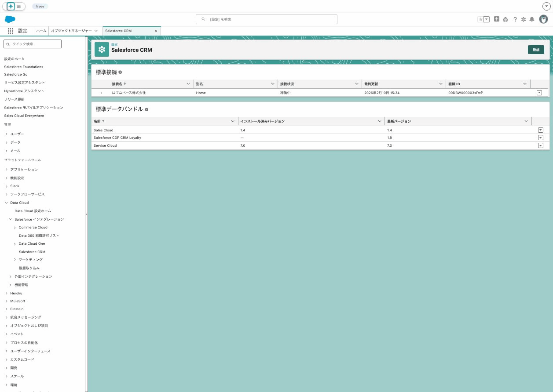Expand the Commerce Cloud tree item
The width and height of the screenshot is (553, 392).
(x=15, y=227)
